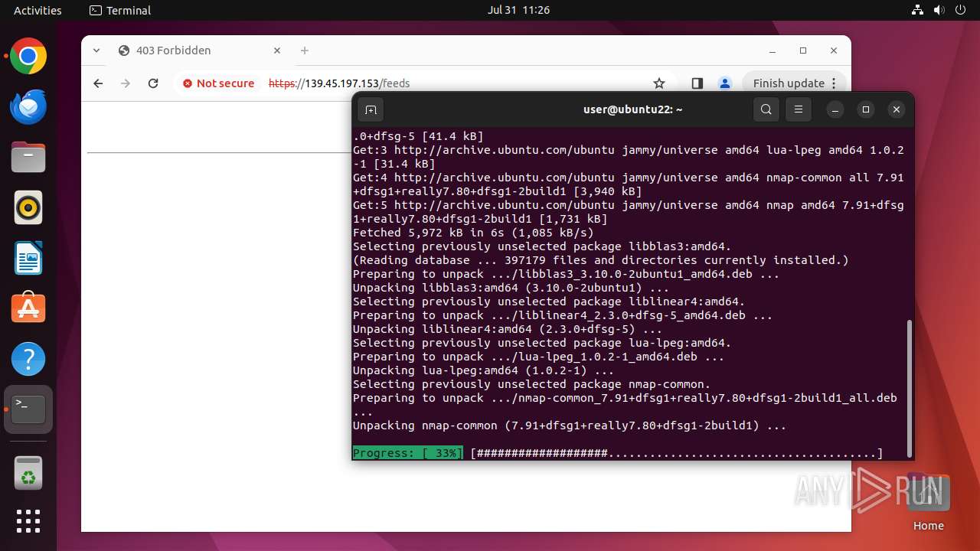Click terminal title user@ubuntu22: ~
Viewport: 980px width, 551px height.
tap(632, 109)
